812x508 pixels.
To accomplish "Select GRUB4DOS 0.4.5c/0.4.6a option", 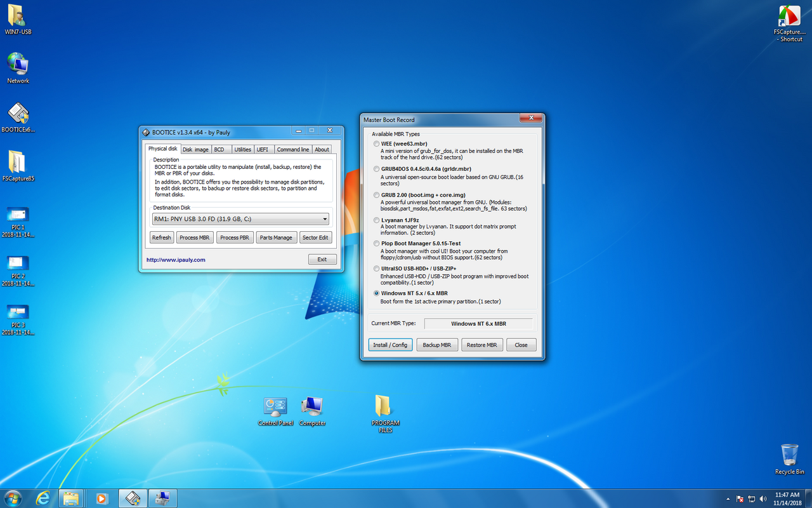I will tap(377, 169).
